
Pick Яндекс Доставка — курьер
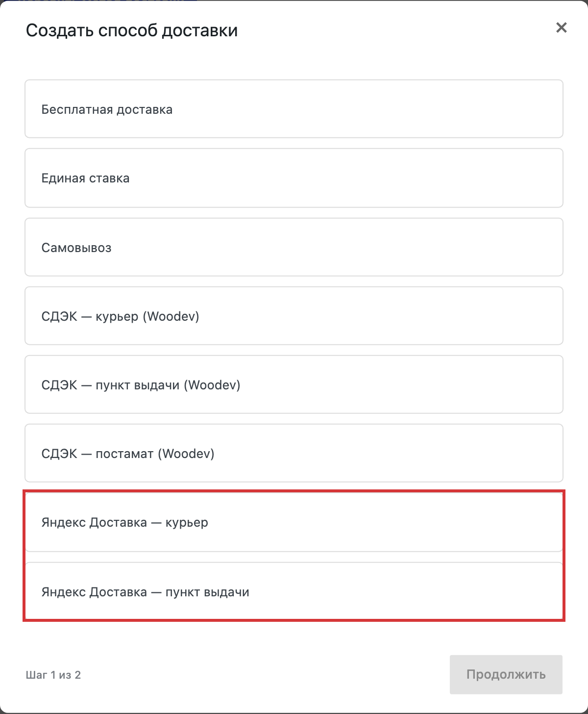pos(294,522)
